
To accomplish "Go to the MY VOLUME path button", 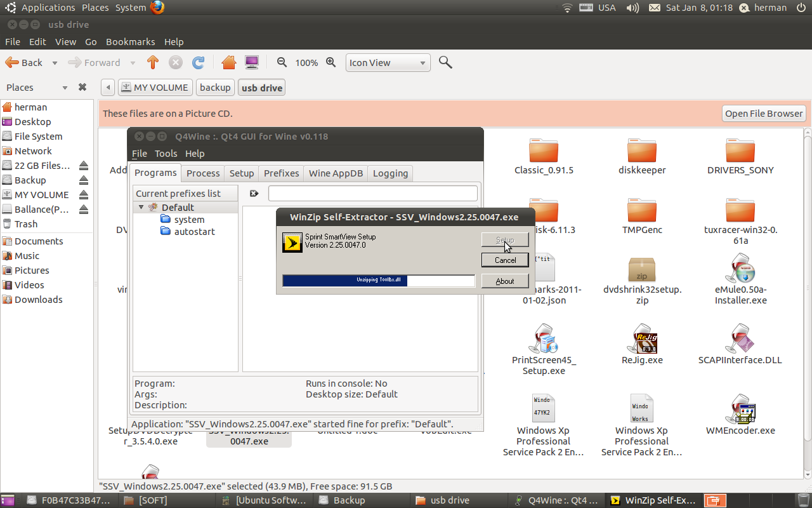I will (155, 87).
